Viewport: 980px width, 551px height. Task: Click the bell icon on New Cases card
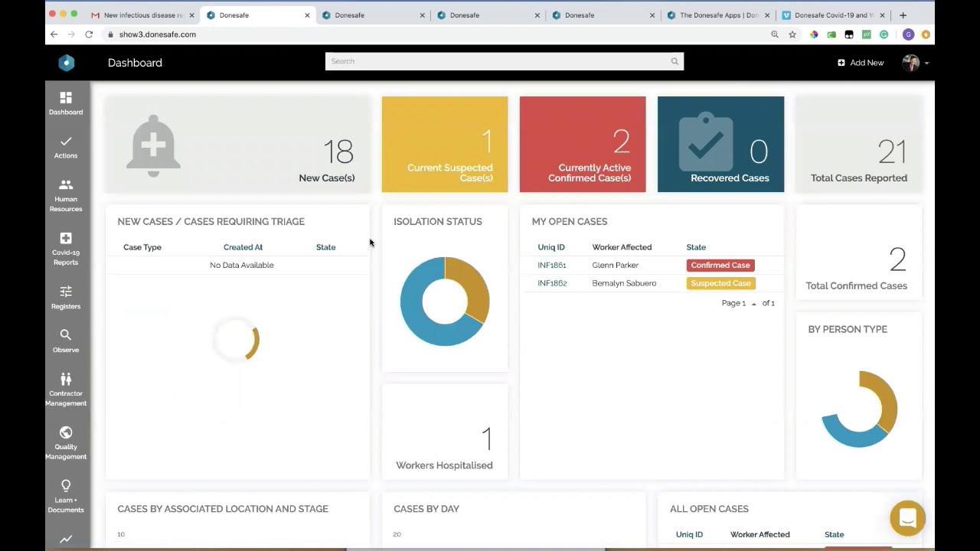point(153,145)
